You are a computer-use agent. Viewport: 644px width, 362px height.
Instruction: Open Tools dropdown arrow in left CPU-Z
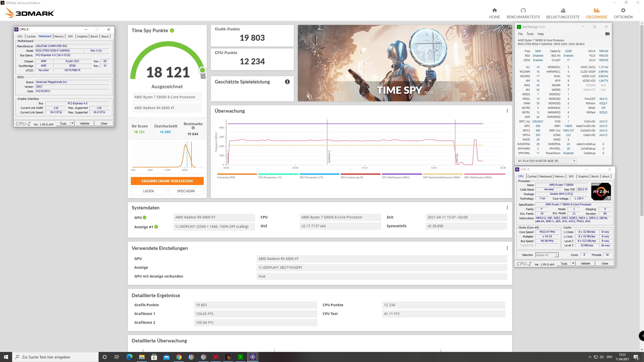click(x=72, y=123)
